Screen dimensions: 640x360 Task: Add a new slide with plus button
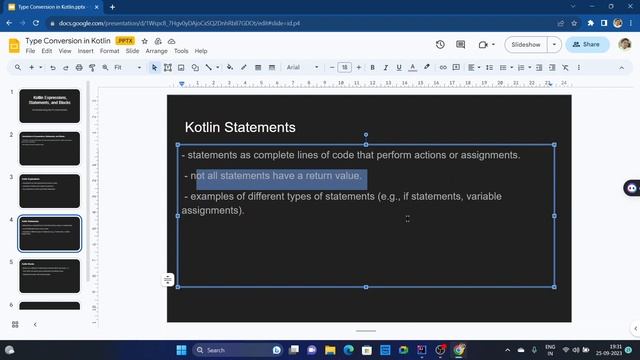pyautogui.click(x=31, y=67)
